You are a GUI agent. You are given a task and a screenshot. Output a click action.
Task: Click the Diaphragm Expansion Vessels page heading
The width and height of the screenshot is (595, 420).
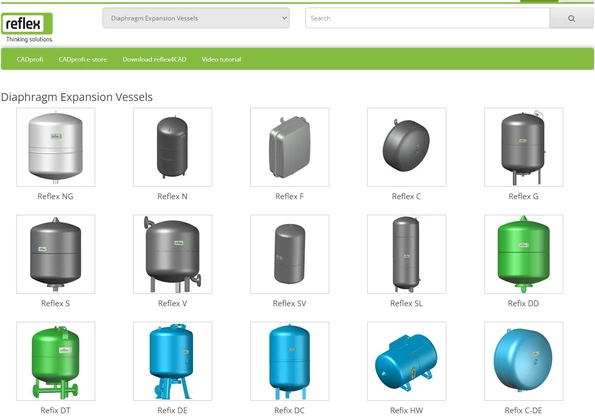(77, 97)
